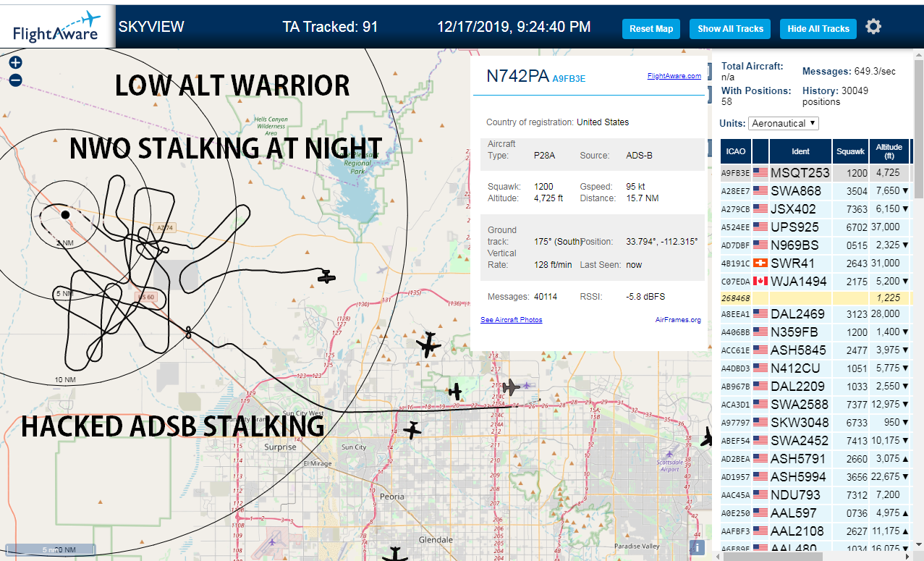Open map attribution info 'i' button
The image size is (924, 561).
697,547
